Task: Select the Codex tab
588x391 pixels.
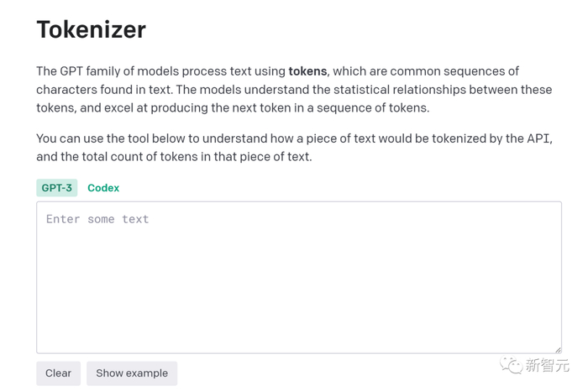Action: coord(103,188)
